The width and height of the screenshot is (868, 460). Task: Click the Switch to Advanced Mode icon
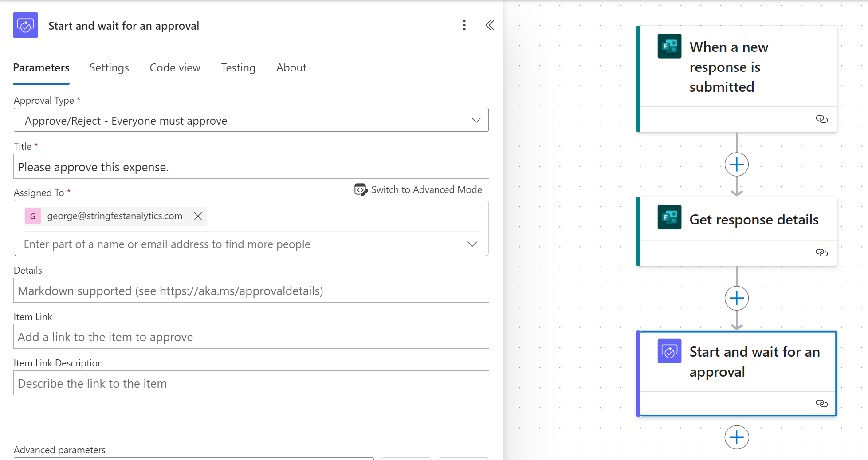361,190
